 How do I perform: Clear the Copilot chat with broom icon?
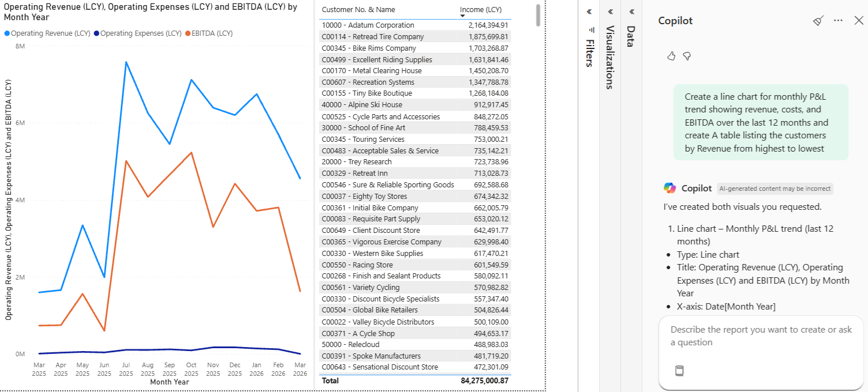[818, 21]
